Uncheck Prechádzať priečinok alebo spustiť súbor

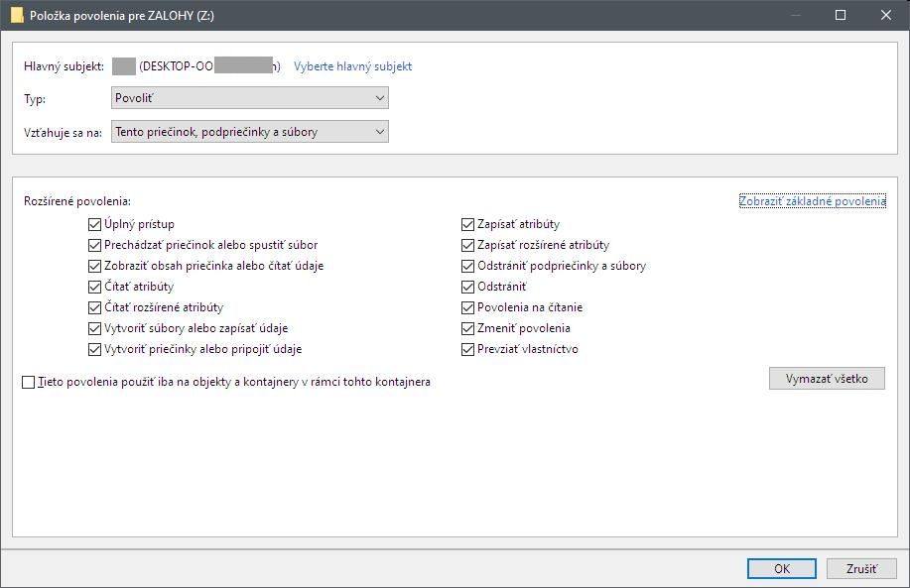pos(94,245)
